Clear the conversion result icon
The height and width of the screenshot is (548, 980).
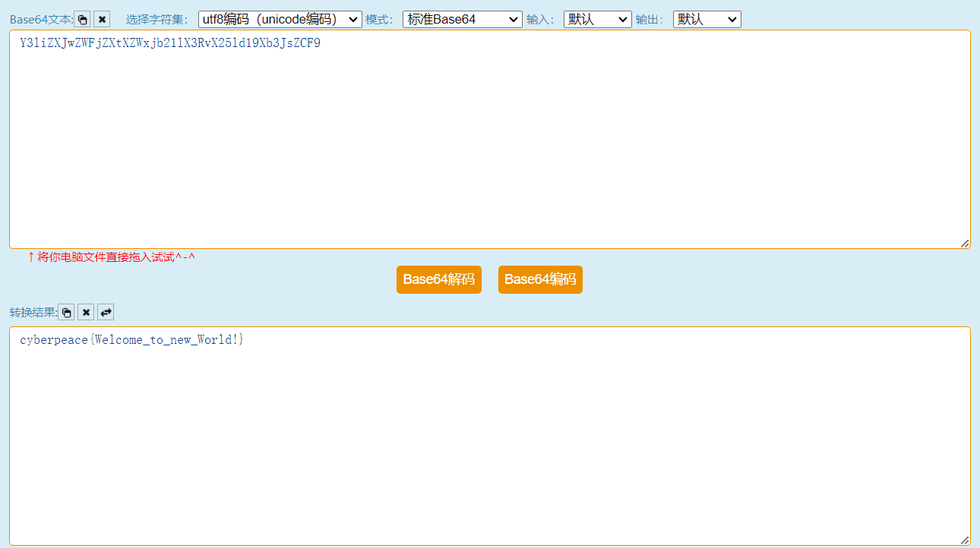[x=86, y=312]
